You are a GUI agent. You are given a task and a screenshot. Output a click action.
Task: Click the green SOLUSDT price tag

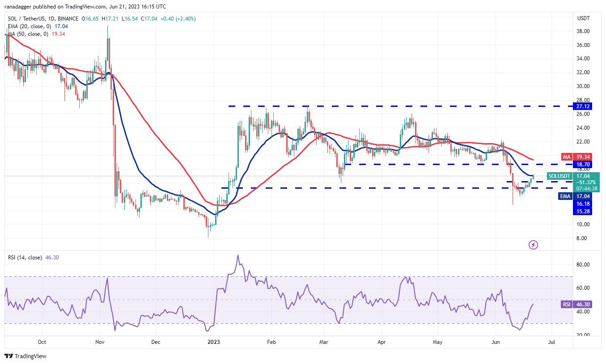click(x=558, y=176)
